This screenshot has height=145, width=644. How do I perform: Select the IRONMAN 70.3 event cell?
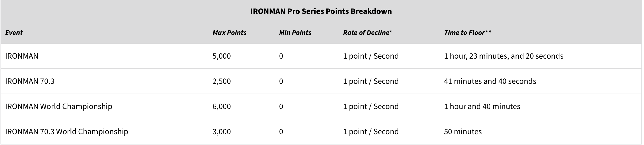point(30,81)
